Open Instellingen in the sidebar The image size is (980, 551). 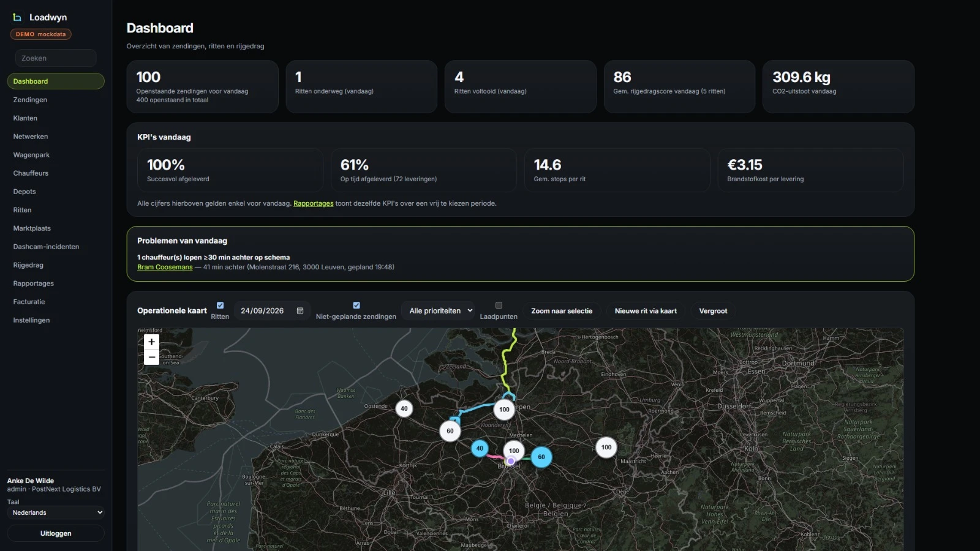click(56, 320)
